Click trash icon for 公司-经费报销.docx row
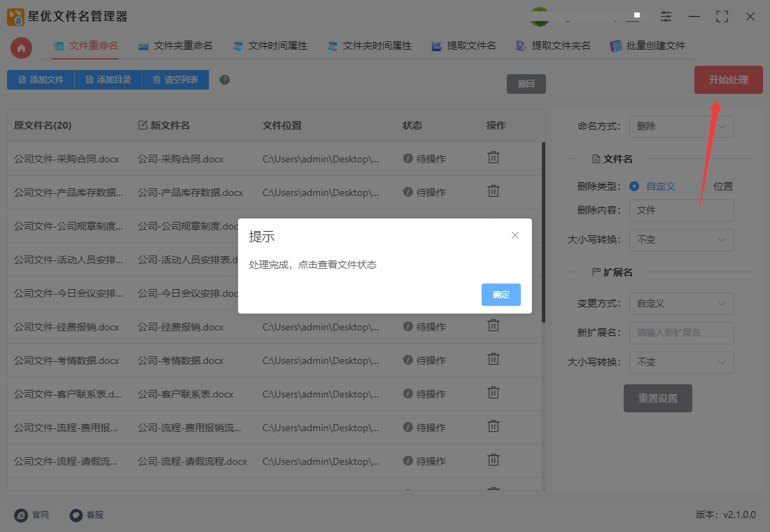 [493, 325]
